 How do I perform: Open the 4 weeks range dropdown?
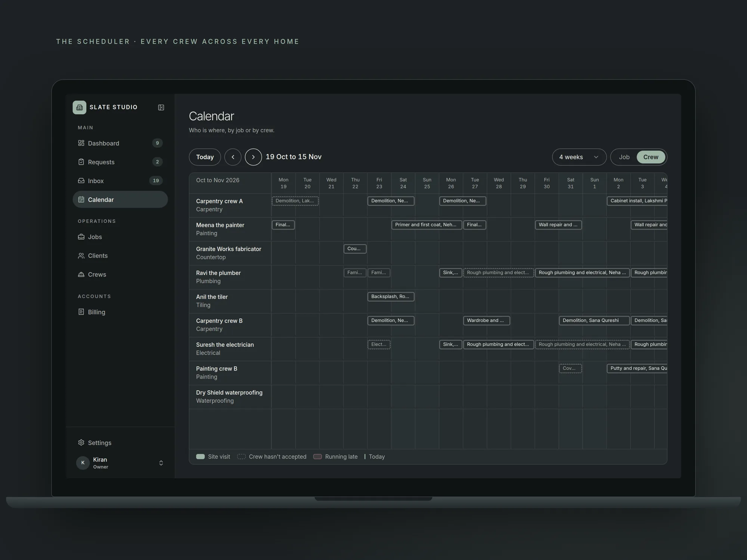tap(579, 157)
